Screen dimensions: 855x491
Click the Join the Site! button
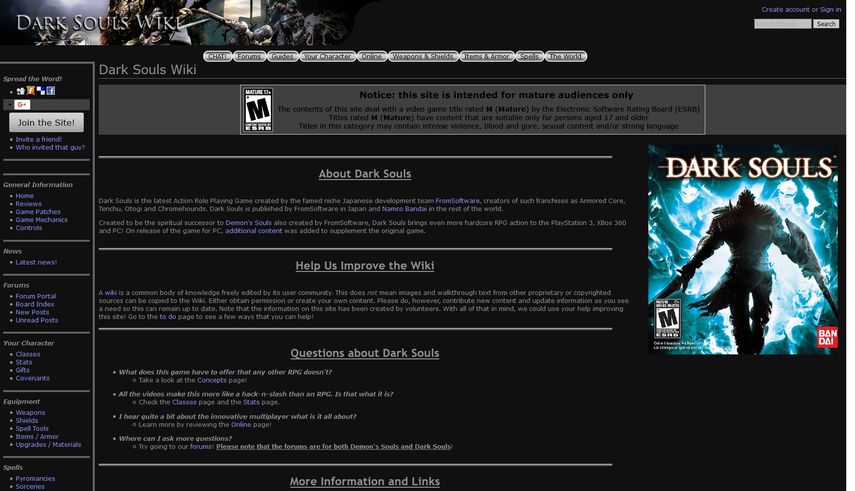pos(46,122)
